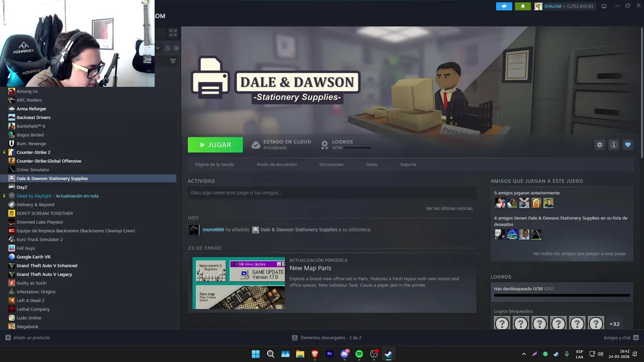
Task: Select Crime Simulator in library
Action: 33,170
